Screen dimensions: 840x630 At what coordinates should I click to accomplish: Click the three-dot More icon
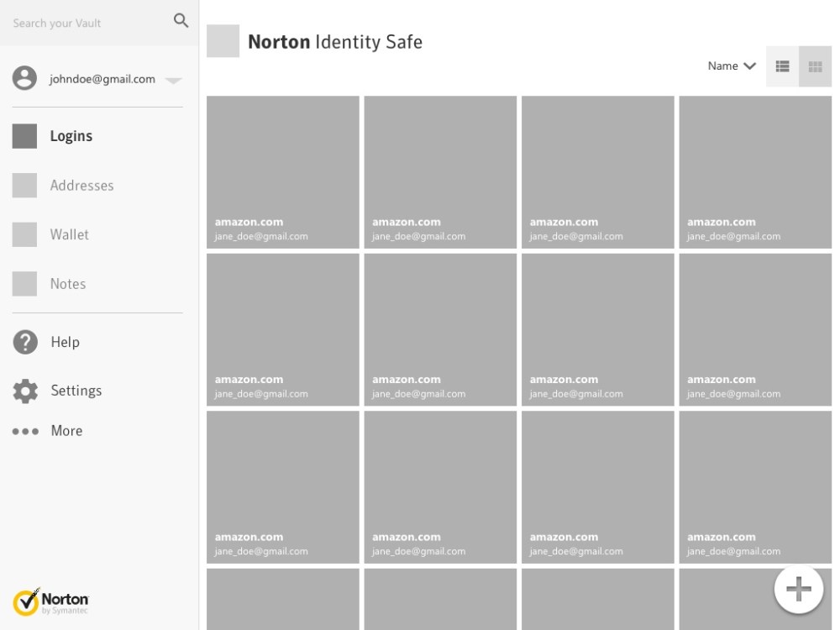coord(25,432)
